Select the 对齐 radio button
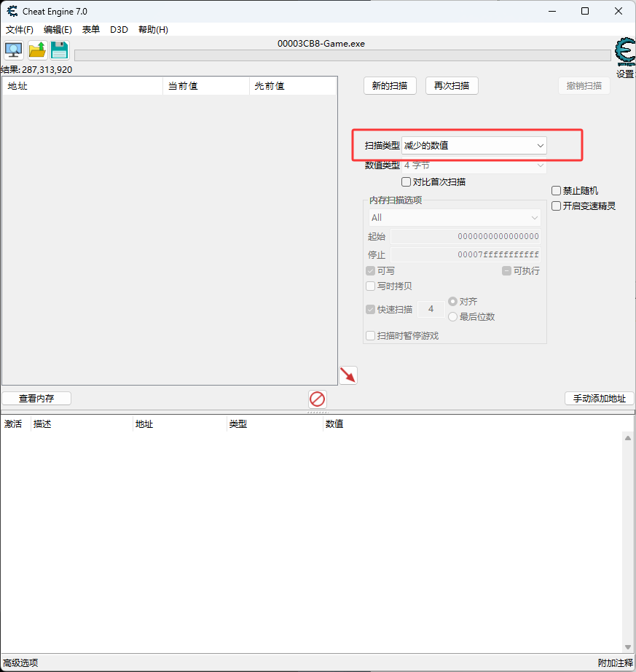 point(452,301)
